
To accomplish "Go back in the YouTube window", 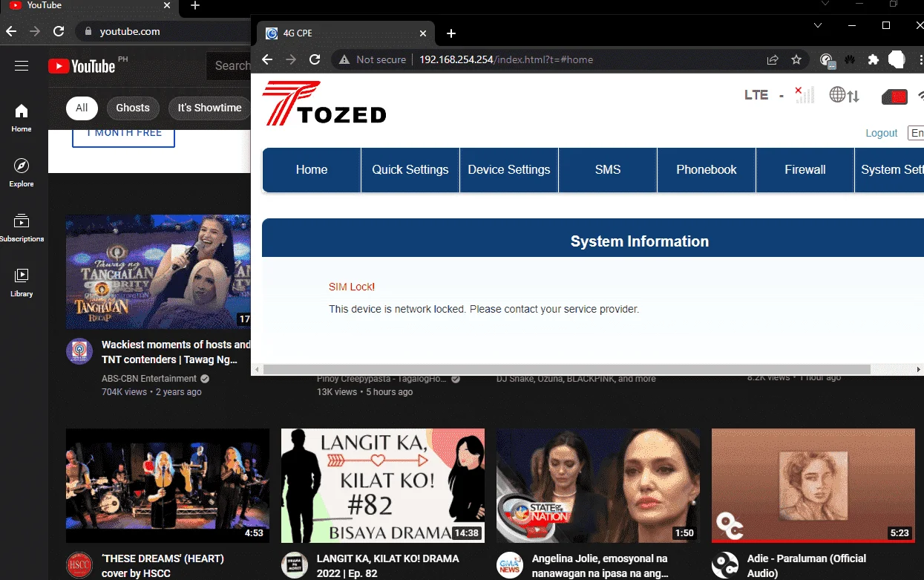I will (x=10, y=31).
